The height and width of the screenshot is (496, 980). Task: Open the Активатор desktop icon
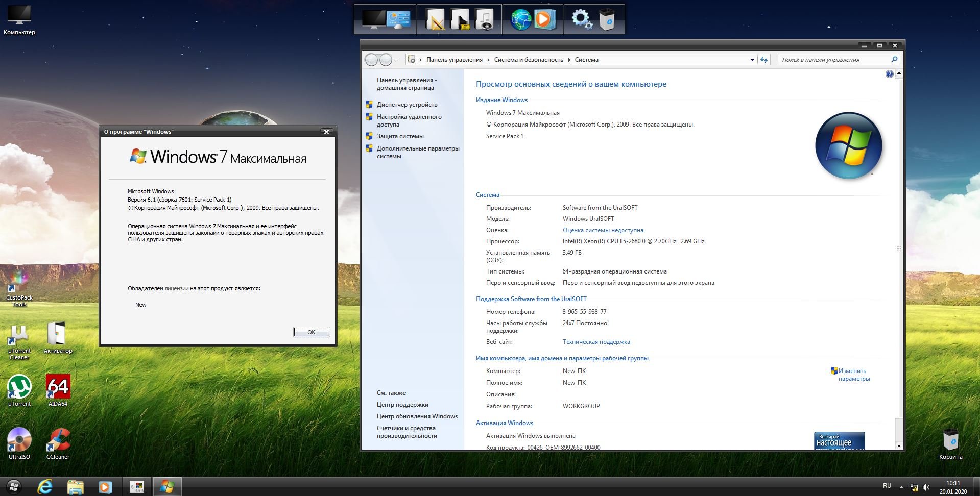[x=58, y=338]
